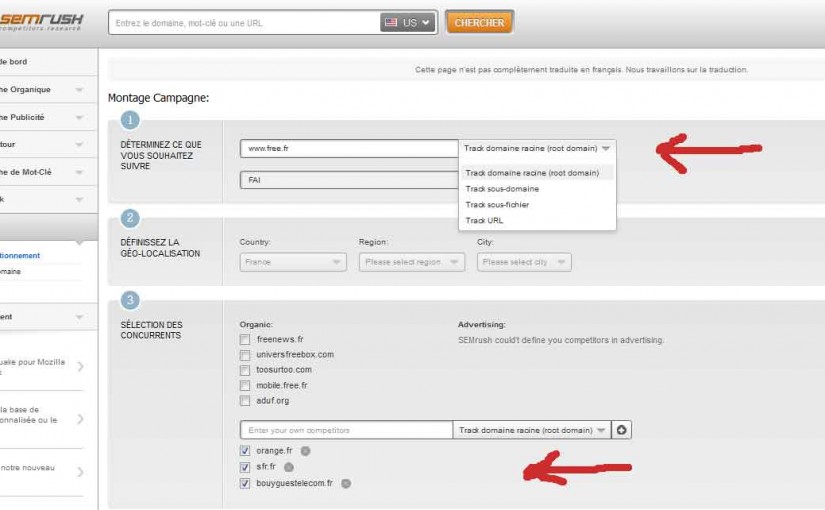Focus the domain, keyword or URL search field

coord(244,23)
